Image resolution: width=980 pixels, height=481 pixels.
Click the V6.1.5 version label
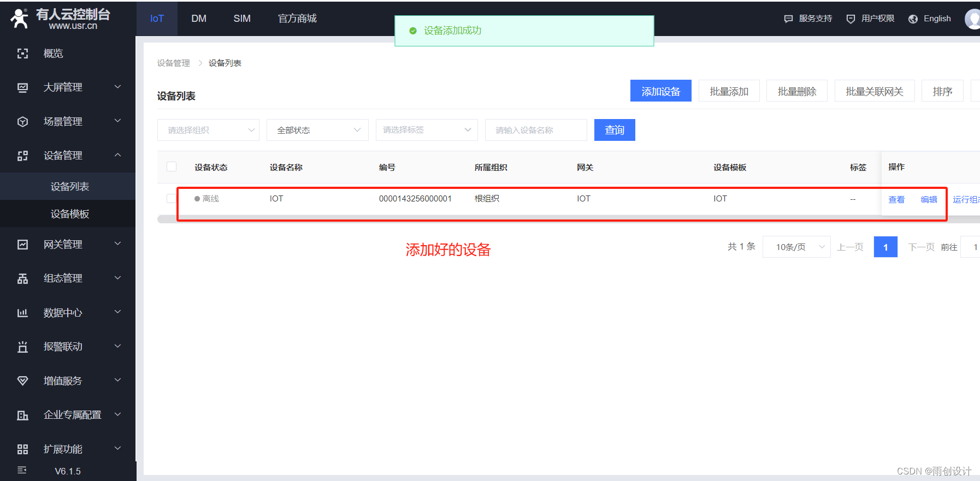pyautogui.click(x=68, y=471)
